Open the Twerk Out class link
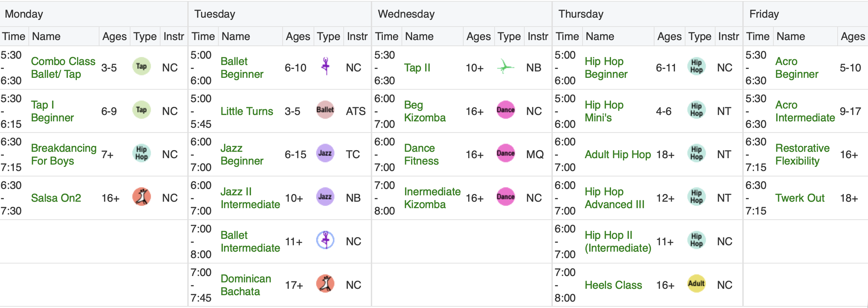The width and height of the screenshot is (868, 308). point(800,198)
